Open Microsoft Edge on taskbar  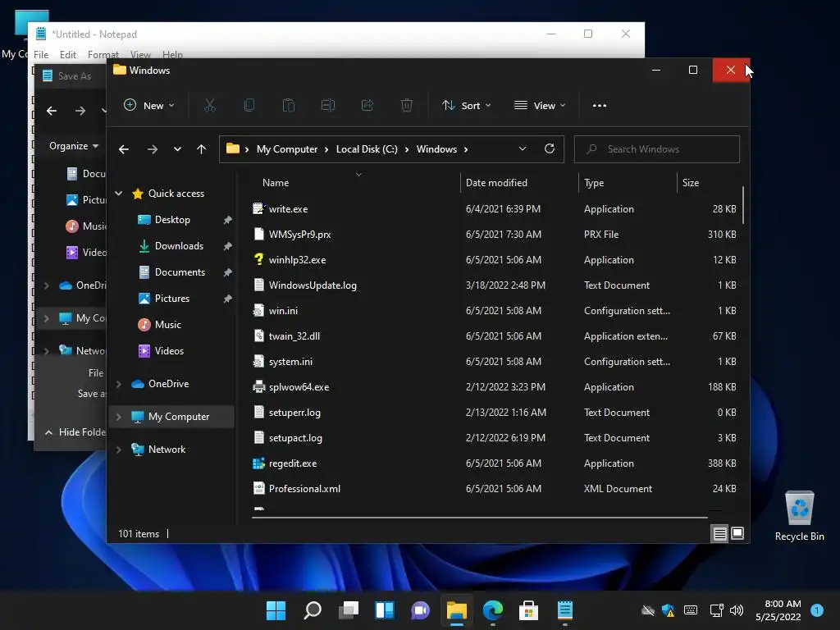(493, 610)
